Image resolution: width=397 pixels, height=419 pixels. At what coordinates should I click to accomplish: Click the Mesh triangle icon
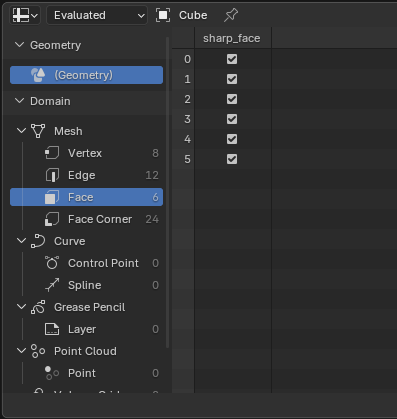(38, 131)
